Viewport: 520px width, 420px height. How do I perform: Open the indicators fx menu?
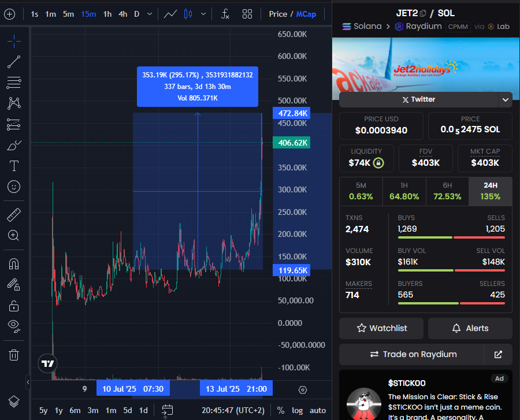[225, 14]
